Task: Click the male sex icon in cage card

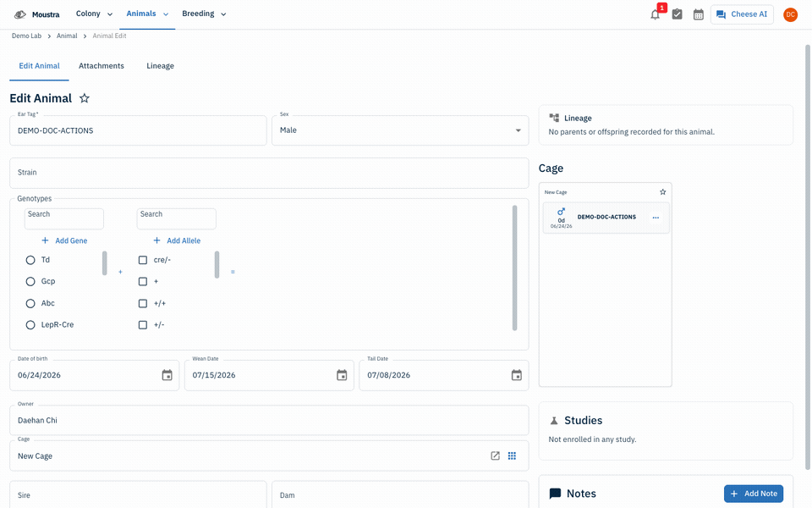Action: point(561,212)
